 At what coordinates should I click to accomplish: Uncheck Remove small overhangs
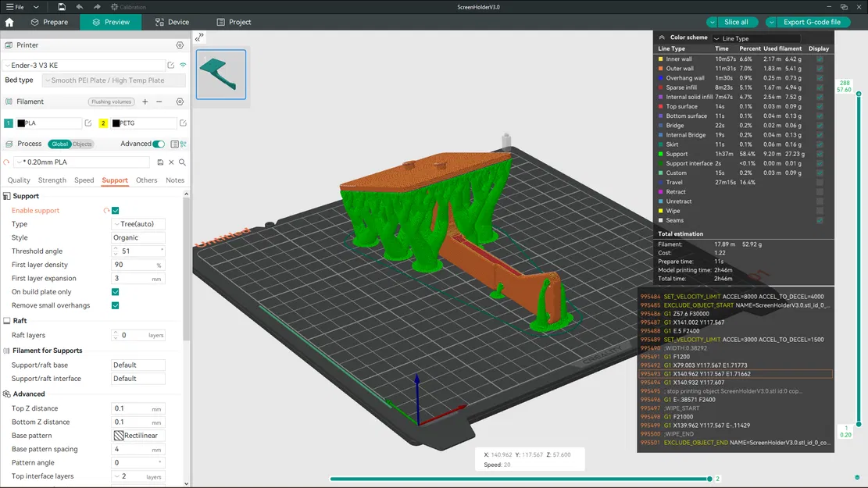tap(116, 305)
